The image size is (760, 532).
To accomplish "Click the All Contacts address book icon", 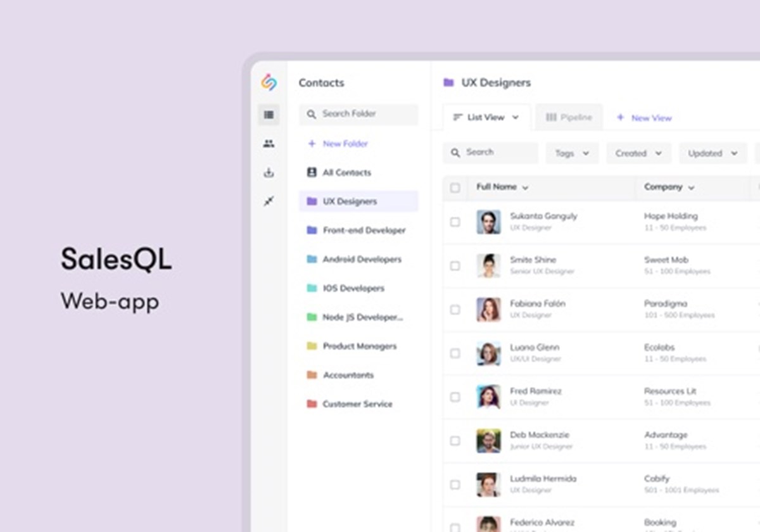I will click(311, 172).
